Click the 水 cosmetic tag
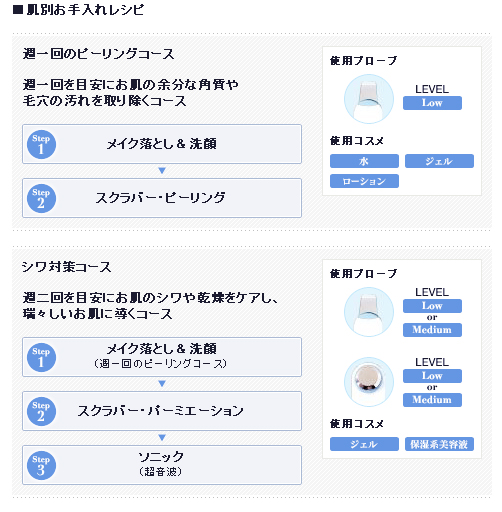The width and height of the screenshot is (502, 512). click(x=364, y=161)
